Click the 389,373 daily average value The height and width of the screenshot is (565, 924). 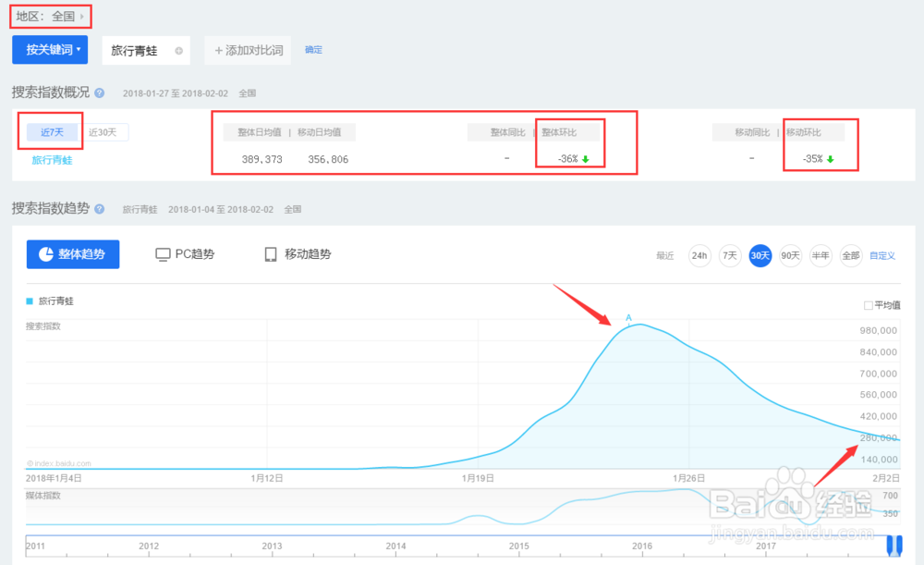pos(261,159)
